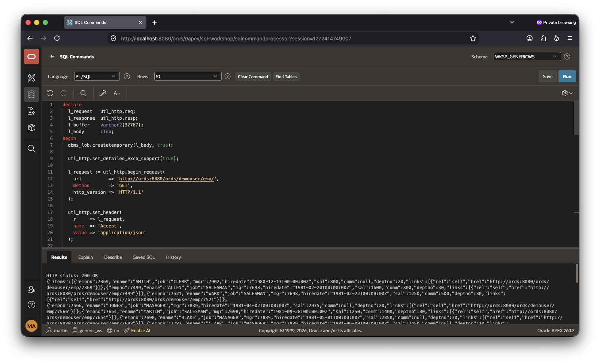The width and height of the screenshot is (600, 364).
Task: Open a new browser tab
Action: [x=154, y=22]
